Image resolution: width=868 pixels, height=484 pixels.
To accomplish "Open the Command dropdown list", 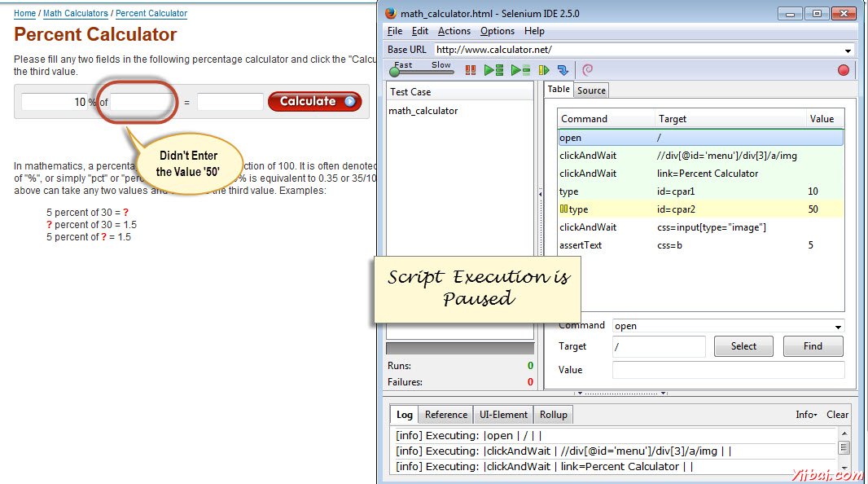I will tap(839, 325).
